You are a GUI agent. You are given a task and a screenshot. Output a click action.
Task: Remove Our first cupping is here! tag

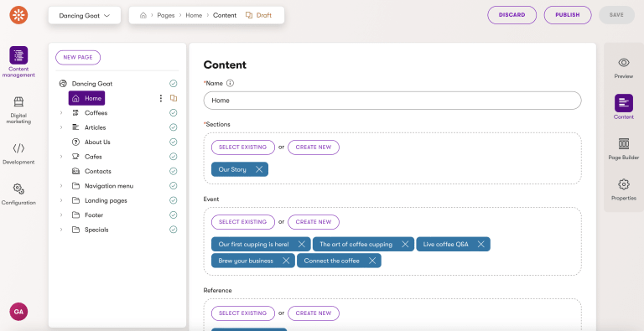[302, 245]
